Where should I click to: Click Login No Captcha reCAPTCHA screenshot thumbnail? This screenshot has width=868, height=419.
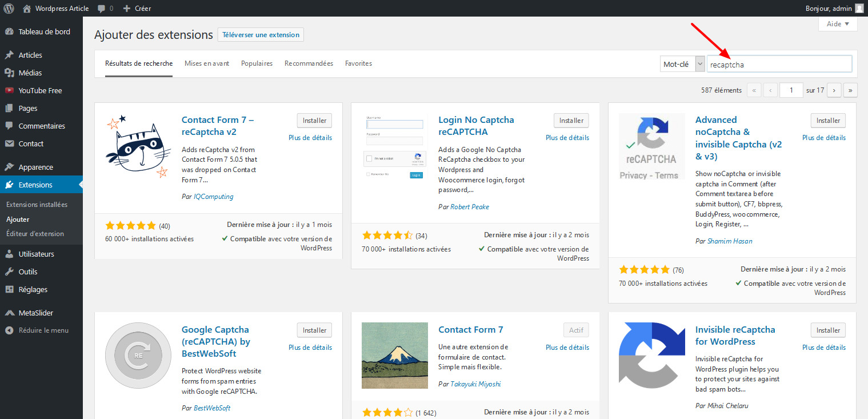(x=395, y=147)
